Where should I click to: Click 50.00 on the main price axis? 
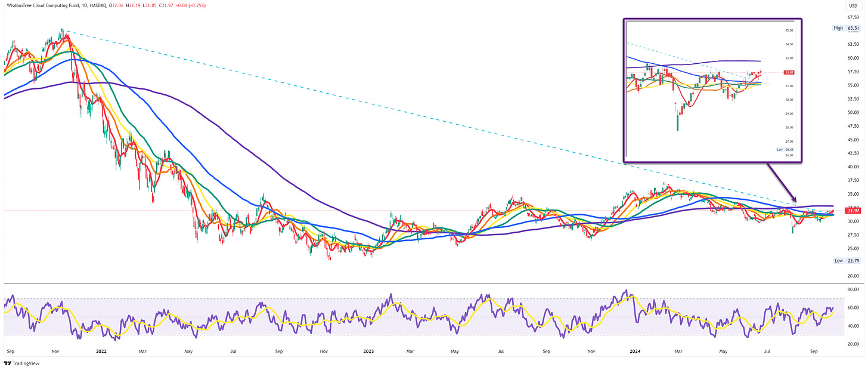click(854, 112)
